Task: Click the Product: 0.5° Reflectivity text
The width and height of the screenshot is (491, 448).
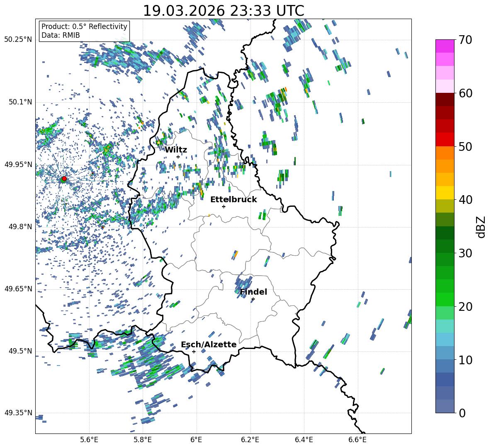Action: (84, 27)
